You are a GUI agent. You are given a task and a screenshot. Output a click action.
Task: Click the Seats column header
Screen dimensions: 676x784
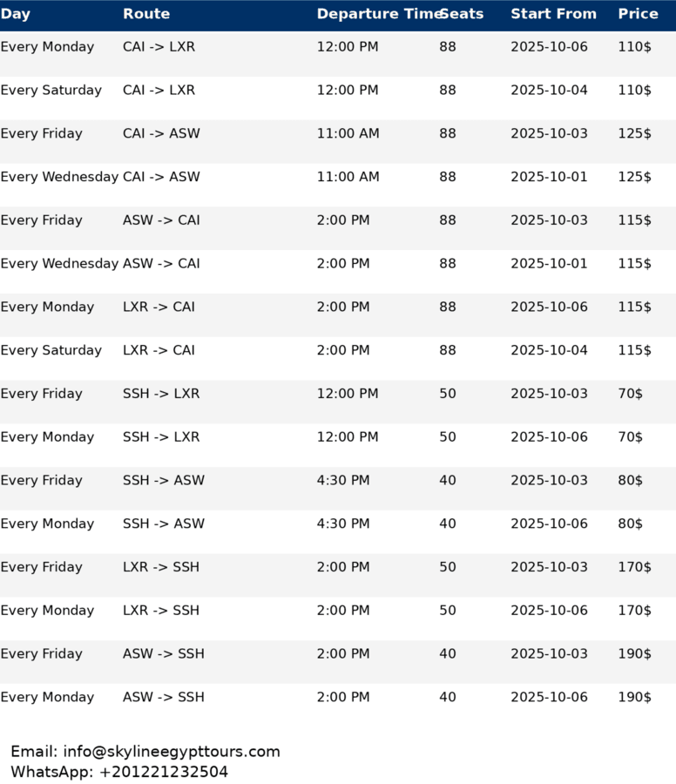pos(462,14)
